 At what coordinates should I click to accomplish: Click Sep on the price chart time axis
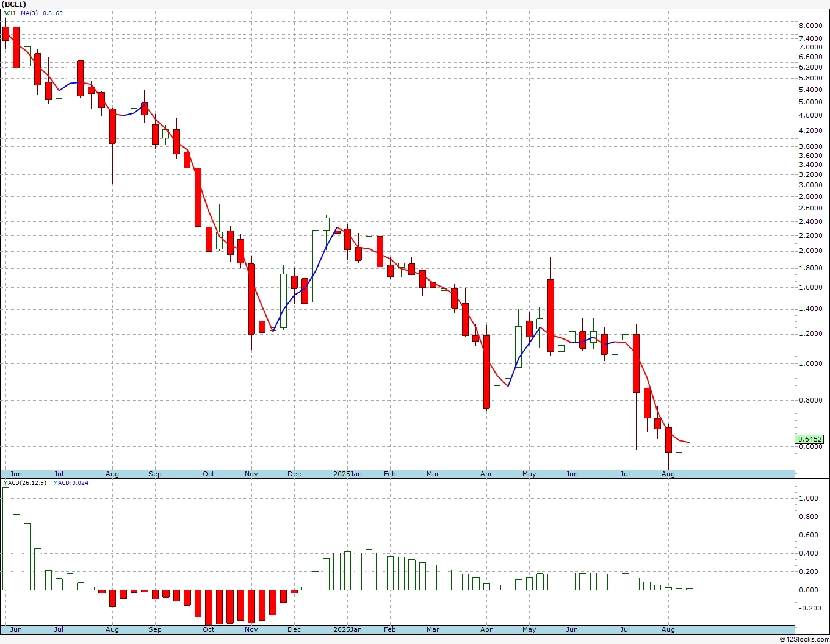point(155,474)
